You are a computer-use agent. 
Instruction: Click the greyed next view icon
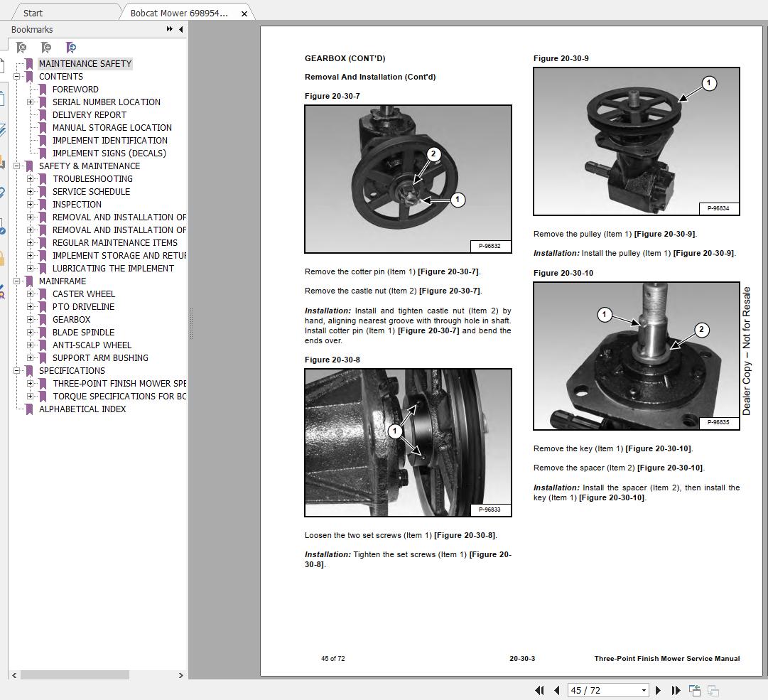713,690
